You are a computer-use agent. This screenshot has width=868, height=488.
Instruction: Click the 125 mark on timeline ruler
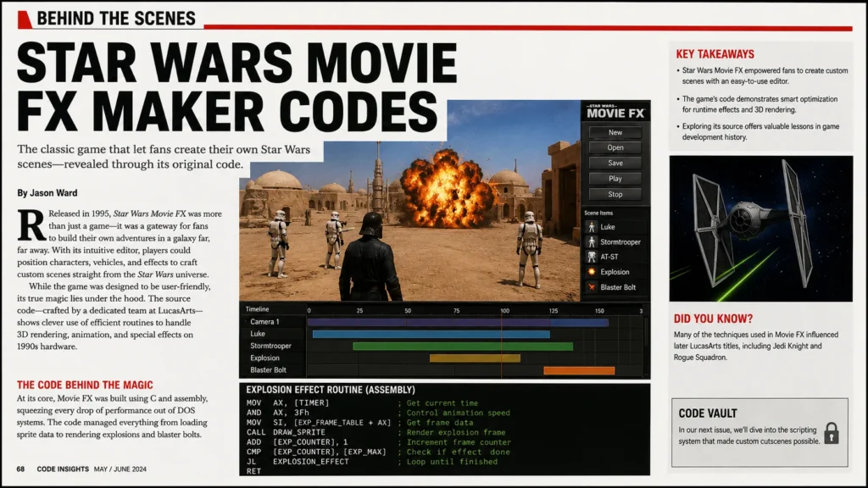[553, 311]
